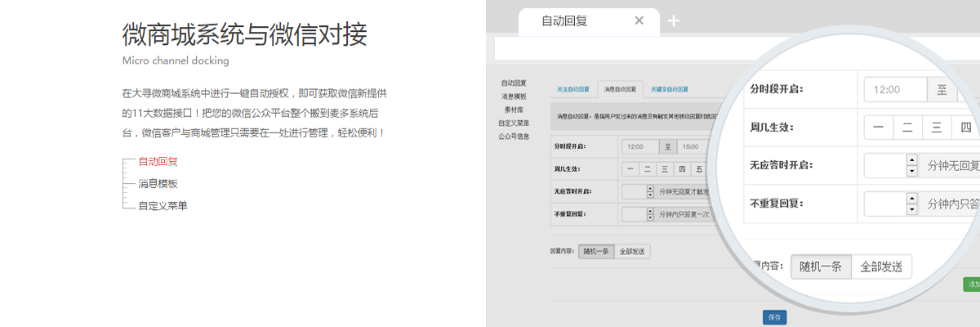Switch to the 消息自动回复 tab

(620, 89)
